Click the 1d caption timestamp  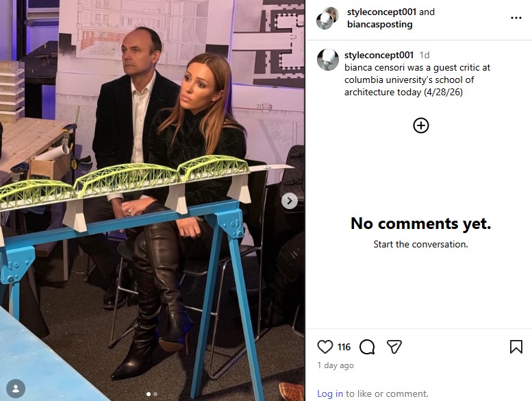click(x=425, y=55)
